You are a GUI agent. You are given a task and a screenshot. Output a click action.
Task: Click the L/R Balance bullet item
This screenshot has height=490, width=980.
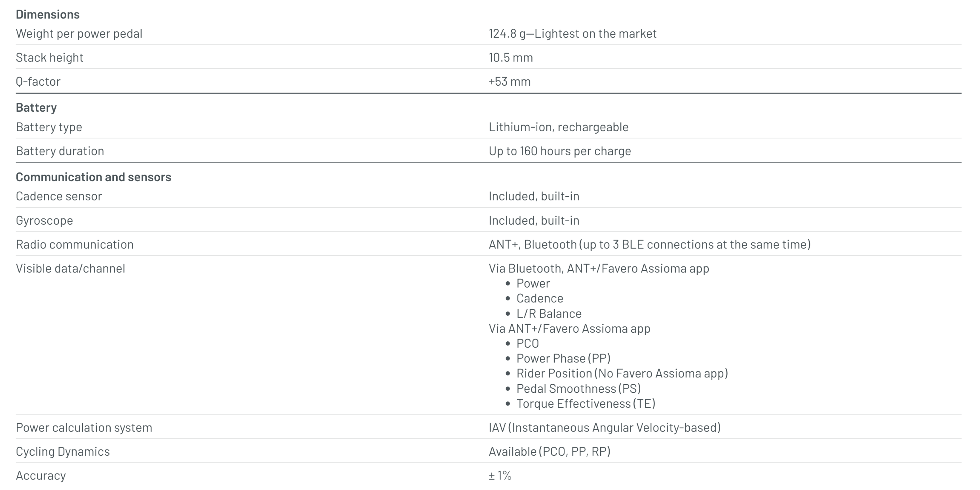point(549,313)
